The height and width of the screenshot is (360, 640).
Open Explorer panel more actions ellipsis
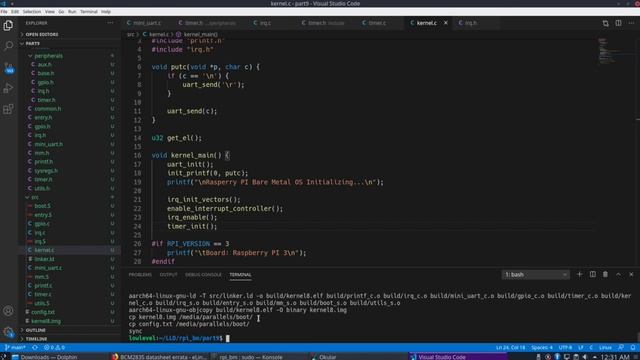tap(111, 23)
